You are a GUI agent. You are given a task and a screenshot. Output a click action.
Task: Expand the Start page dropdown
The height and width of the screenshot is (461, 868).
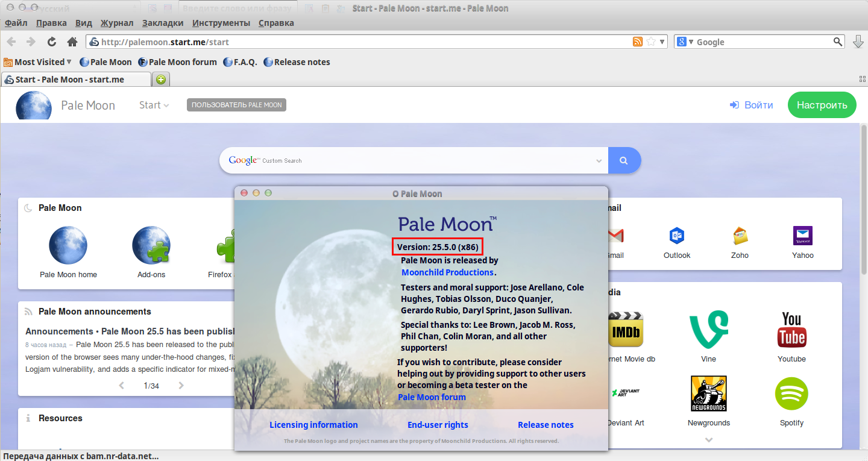[154, 105]
